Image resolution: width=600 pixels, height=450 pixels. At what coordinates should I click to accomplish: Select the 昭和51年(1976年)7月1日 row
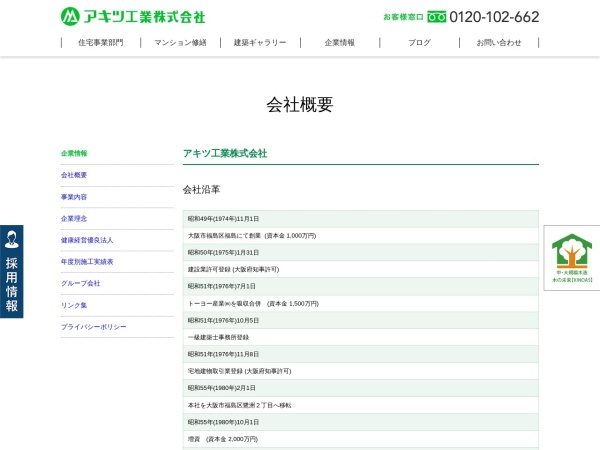[361, 286]
